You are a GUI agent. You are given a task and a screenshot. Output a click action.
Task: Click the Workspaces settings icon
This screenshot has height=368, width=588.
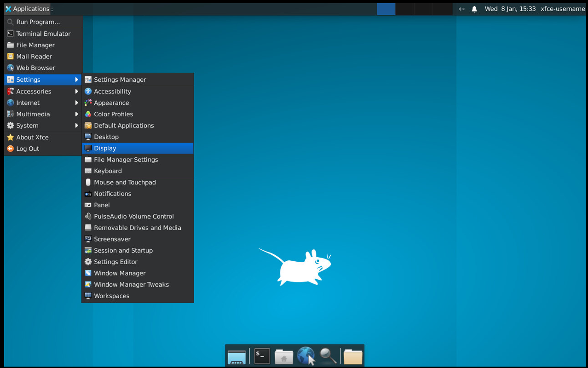click(x=88, y=296)
